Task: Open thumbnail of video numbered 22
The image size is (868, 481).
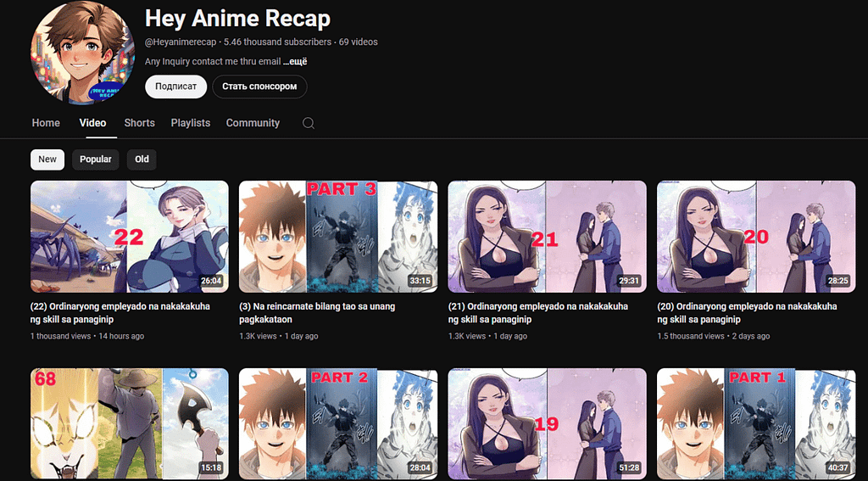Action: [130, 237]
